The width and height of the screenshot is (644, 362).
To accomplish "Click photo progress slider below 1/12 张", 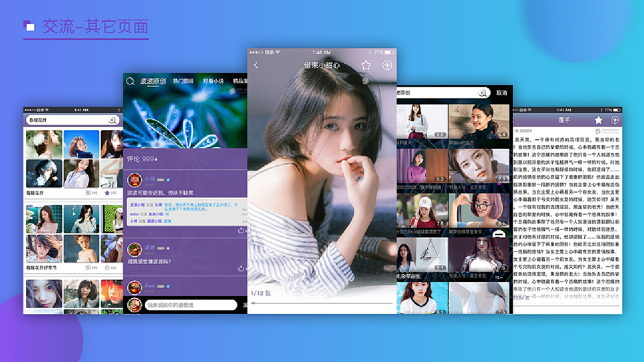I will (322, 303).
